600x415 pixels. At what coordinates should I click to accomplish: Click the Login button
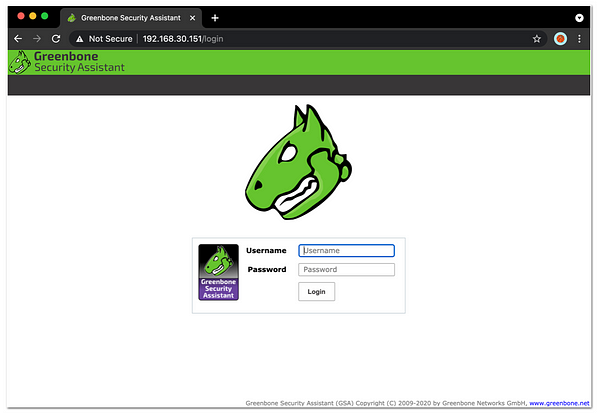pyautogui.click(x=316, y=291)
